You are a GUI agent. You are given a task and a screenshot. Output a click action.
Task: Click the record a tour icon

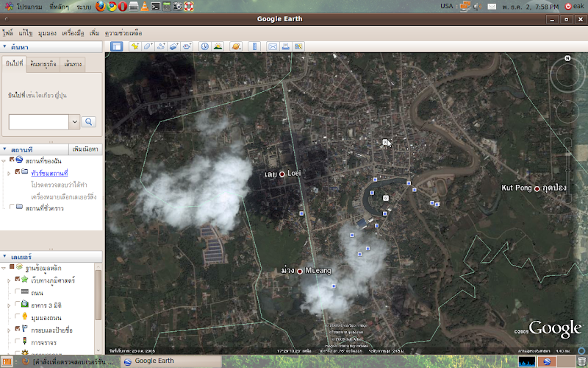click(x=187, y=46)
